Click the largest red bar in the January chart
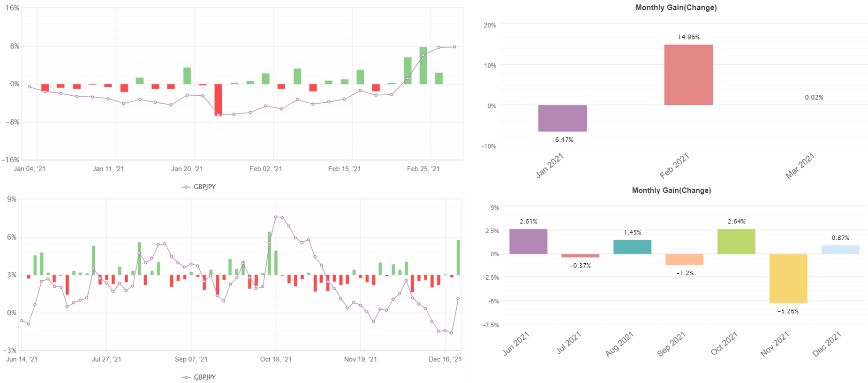 point(218,100)
